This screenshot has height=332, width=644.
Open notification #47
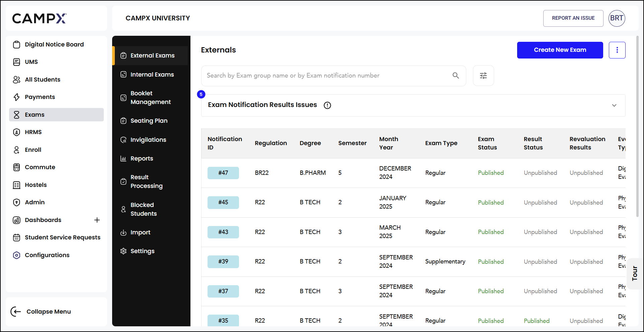[x=223, y=173]
